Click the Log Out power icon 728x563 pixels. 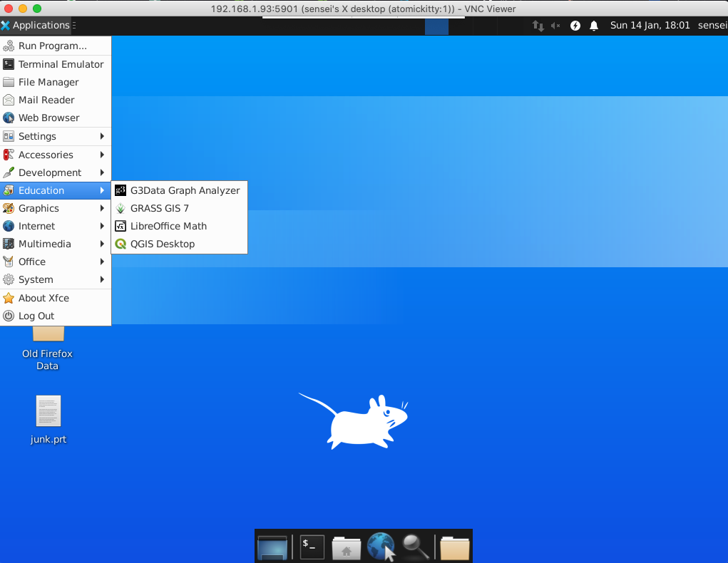pyautogui.click(x=9, y=316)
